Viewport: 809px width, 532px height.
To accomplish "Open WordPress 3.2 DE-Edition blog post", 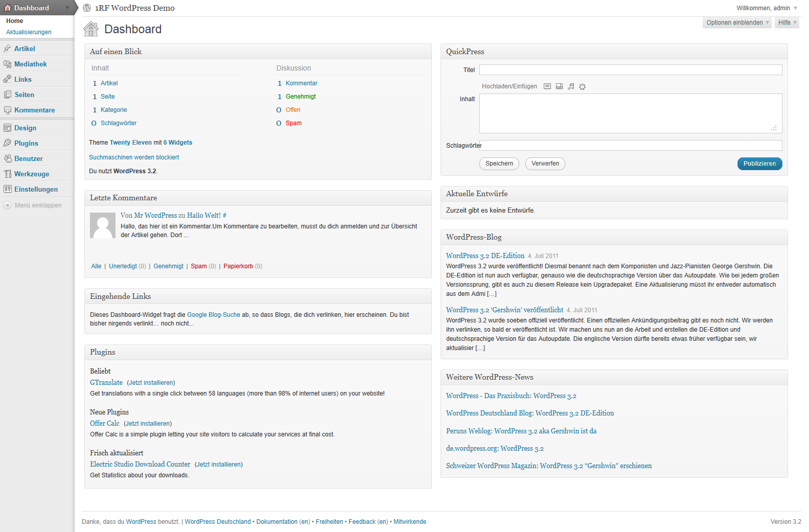I will point(485,256).
